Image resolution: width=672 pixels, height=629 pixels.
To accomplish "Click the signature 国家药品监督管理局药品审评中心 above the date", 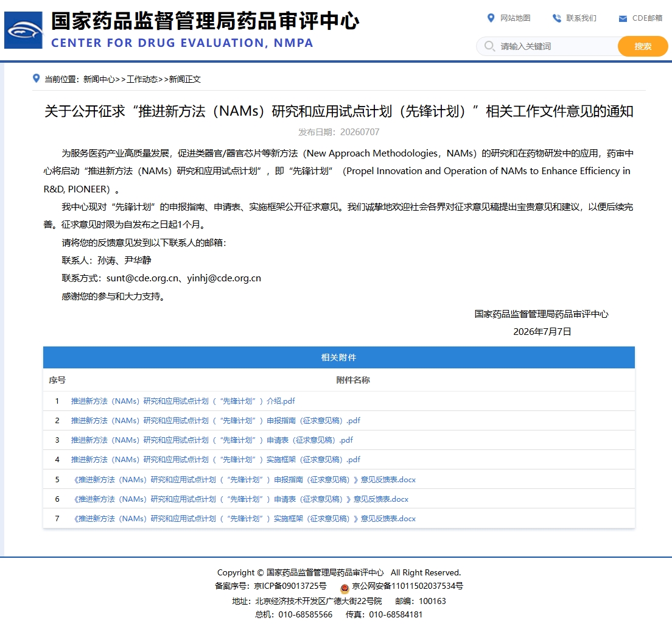I will [541, 314].
